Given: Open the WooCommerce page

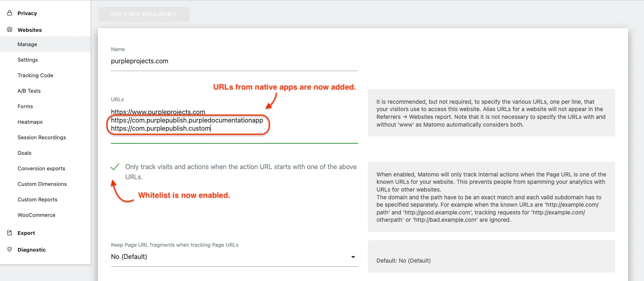Looking at the screenshot, I should tap(36, 215).
